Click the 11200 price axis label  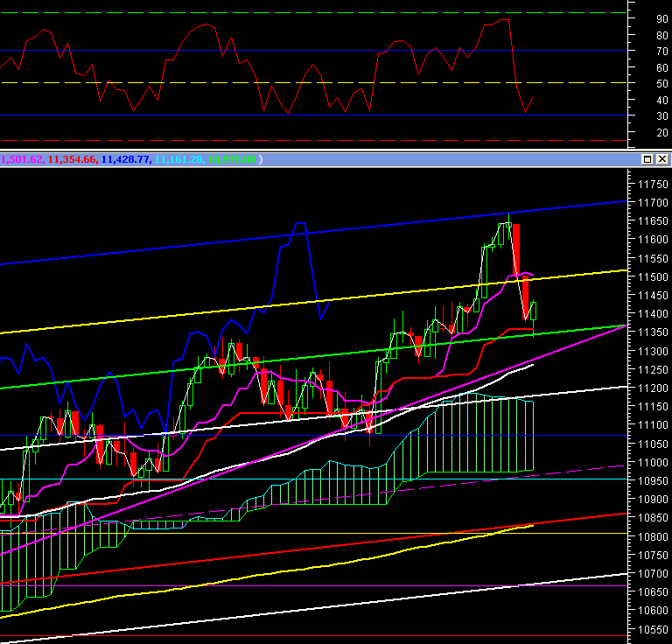pyautogui.click(x=653, y=388)
